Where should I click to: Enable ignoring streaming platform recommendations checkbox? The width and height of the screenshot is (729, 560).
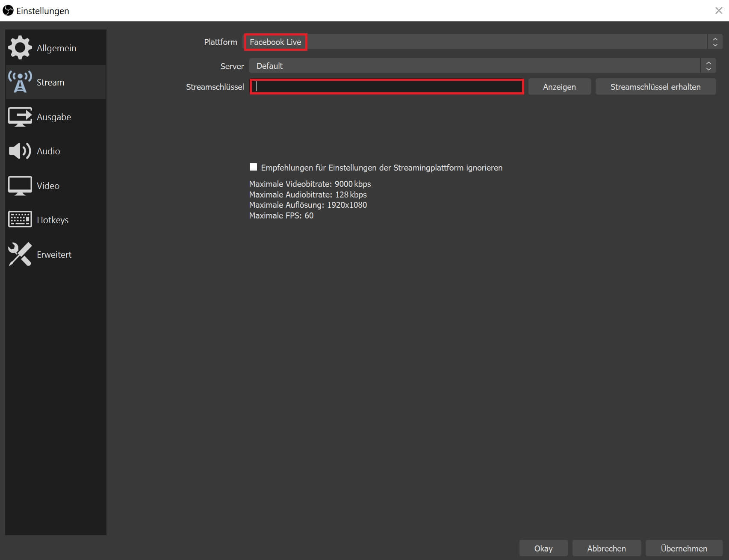[x=254, y=167]
